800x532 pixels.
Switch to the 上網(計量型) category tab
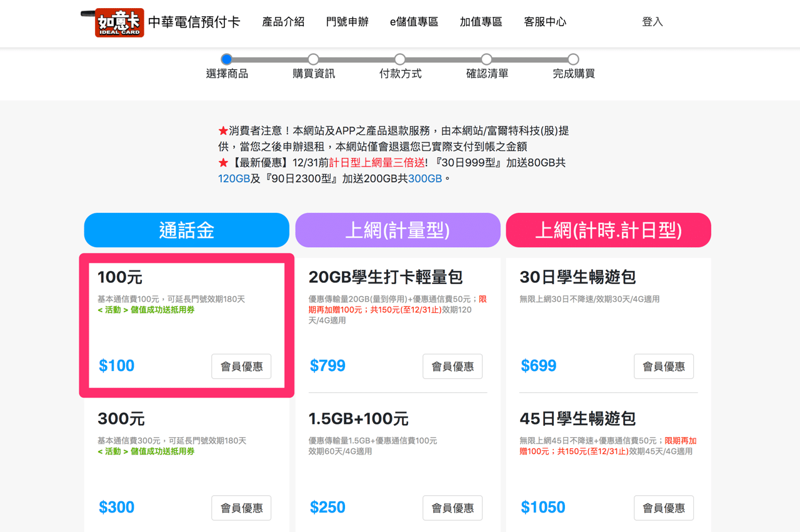pos(397,230)
